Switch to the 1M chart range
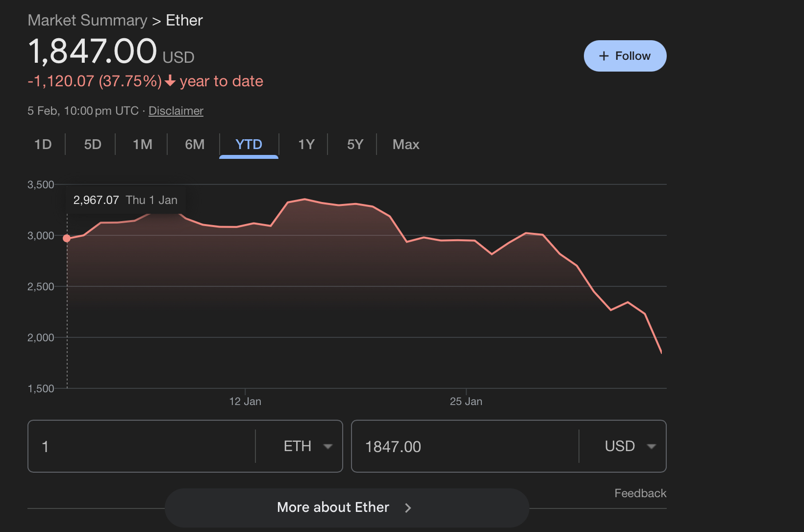The image size is (804, 532). (x=143, y=145)
